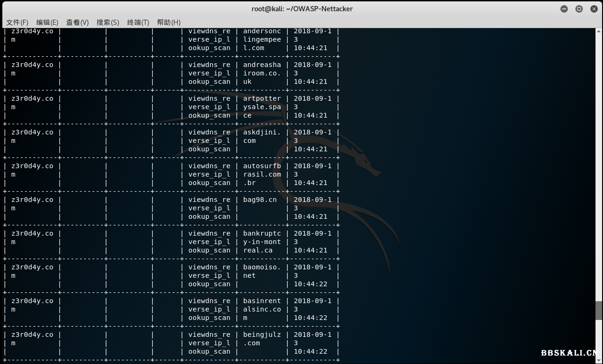The width and height of the screenshot is (603, 364).
Task: Open the 文件(F) menu
Action: (x=17, y=22)
